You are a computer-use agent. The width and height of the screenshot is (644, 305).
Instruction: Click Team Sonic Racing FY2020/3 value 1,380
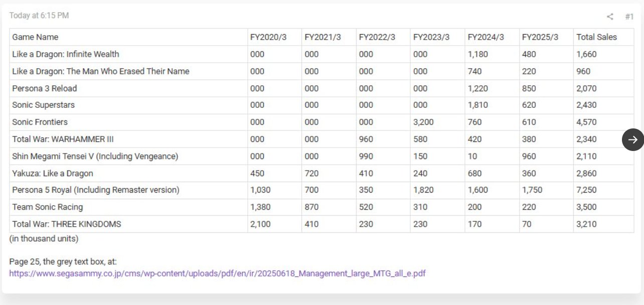click(x=260, y=207)
